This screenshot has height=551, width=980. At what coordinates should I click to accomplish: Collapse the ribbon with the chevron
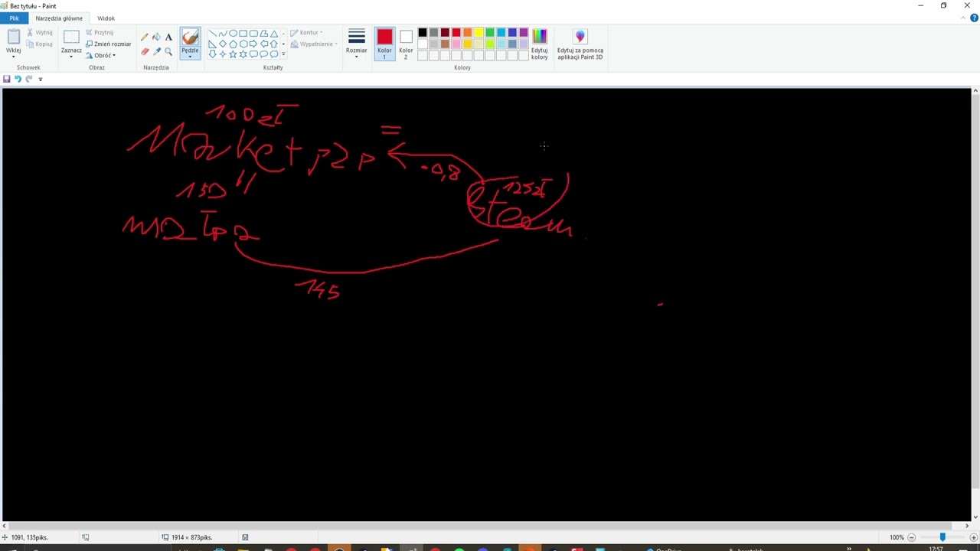pyautogui.click(x=962, y=18)
